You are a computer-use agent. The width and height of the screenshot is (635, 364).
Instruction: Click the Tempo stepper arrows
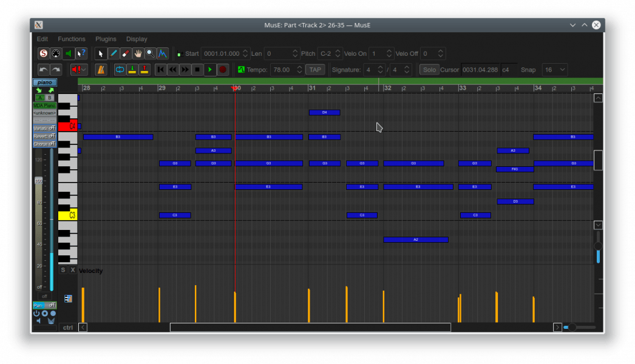(x=300, y=70)
